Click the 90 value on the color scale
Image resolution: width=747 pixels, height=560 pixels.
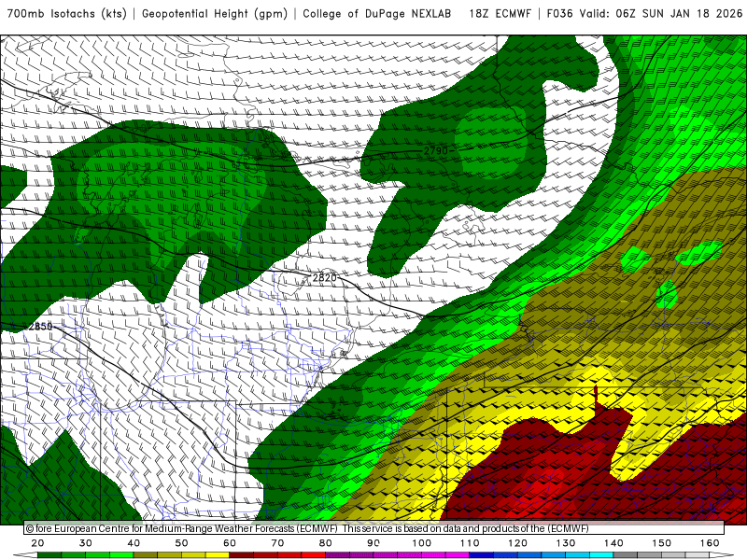[373, 543]
